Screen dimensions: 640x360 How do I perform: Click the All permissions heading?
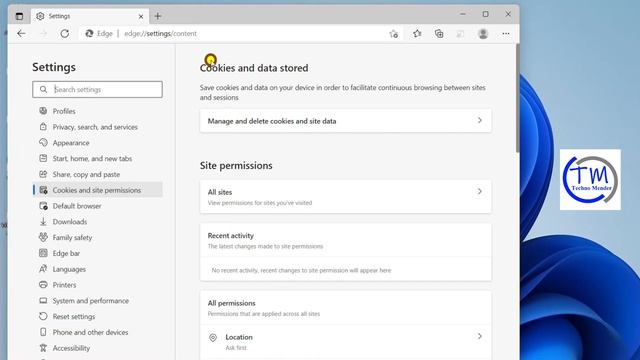pyautogui.click(x=231, y=303)
